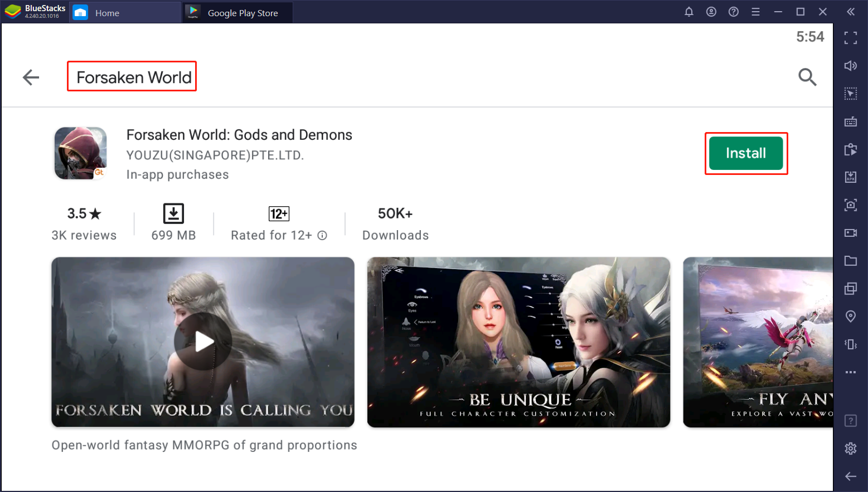Open the media folder icon
Screen dimensions: 868x492
[x=851, y=261]
